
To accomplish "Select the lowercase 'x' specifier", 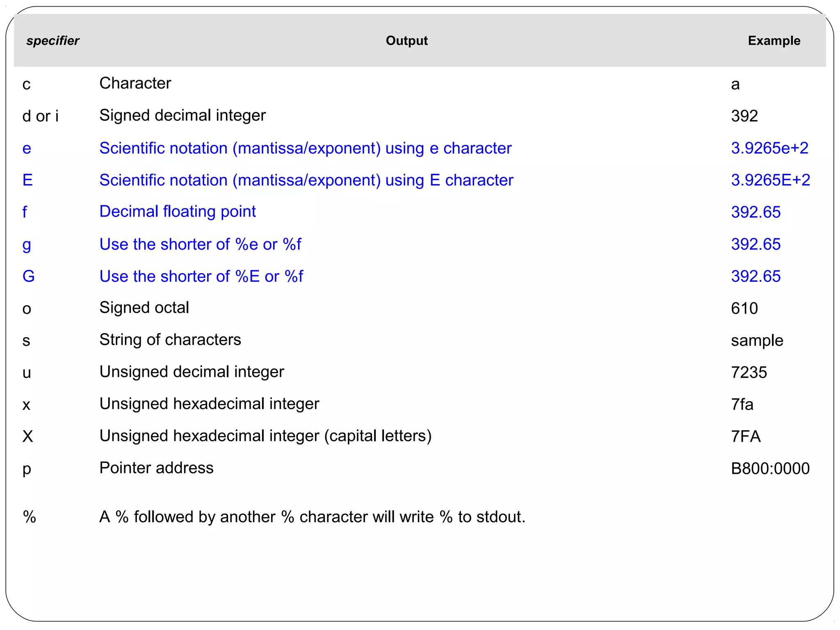I will [26, 405].
